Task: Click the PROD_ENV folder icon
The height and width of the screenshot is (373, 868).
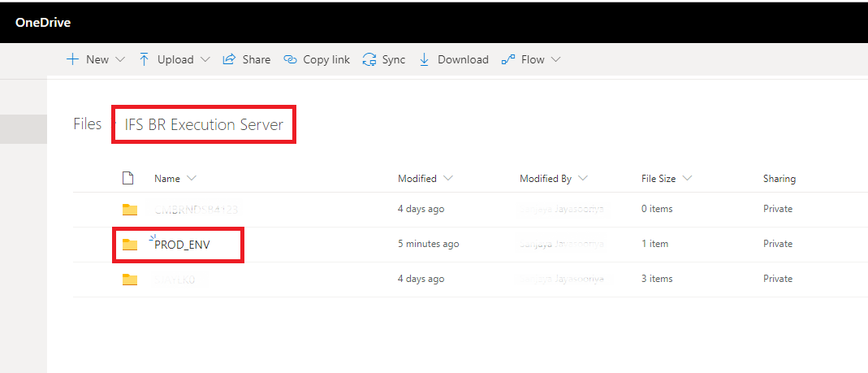Action: coord(130,244)
